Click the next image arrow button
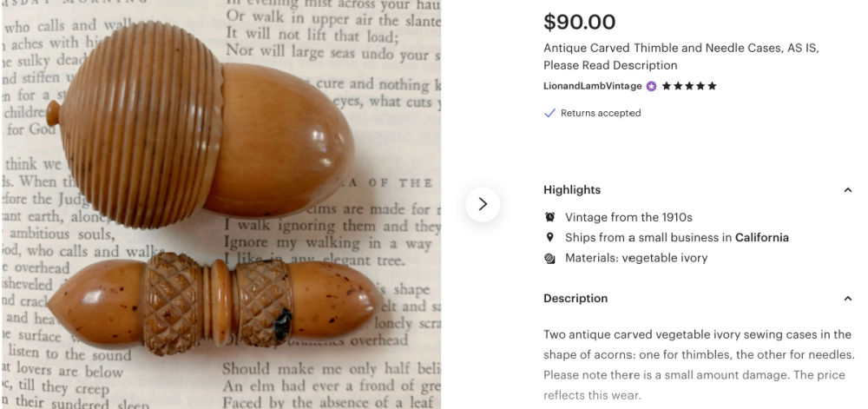868x409 pixels. point(482,204)
